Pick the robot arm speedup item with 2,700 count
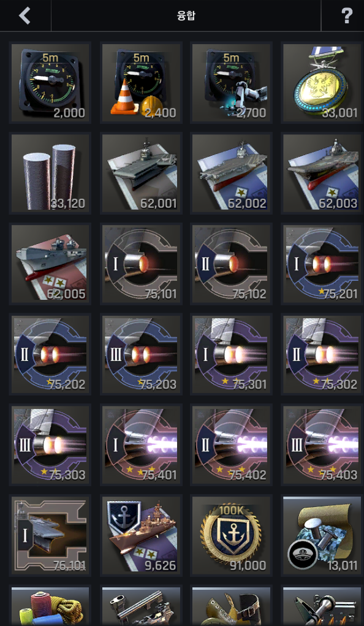364x626 pixels. (x=232, y=83)
